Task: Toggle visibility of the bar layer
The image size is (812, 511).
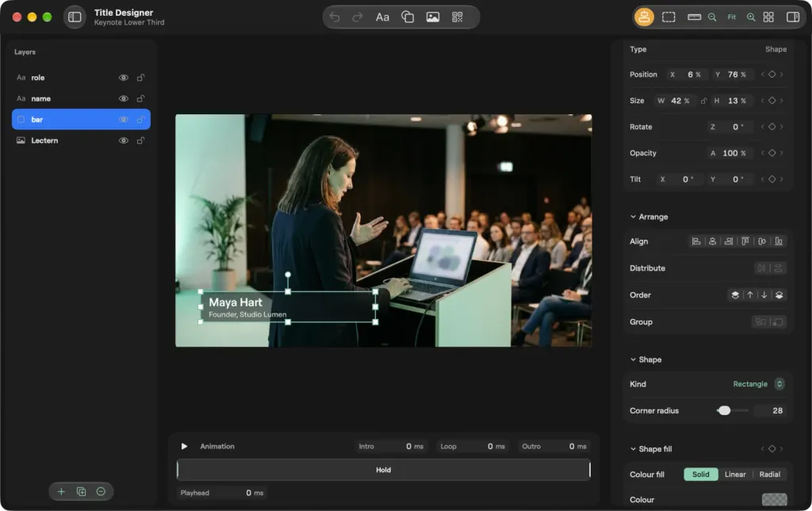Action: (x=123, y=120)
